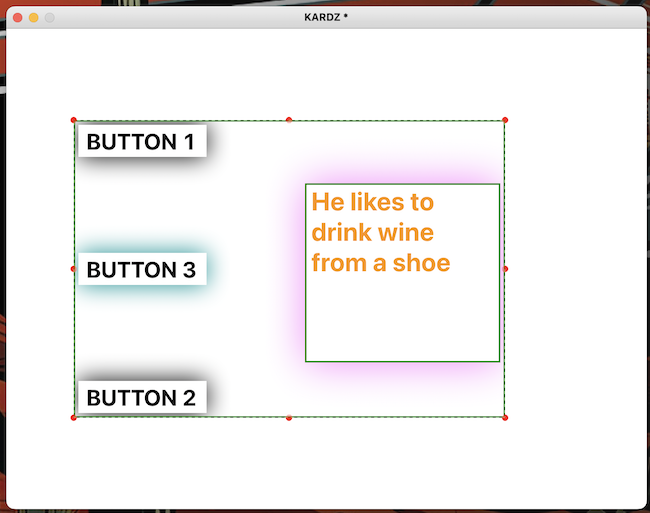
Task: Click the bottom-right red corner handle
Action: (x=505, y=417)
